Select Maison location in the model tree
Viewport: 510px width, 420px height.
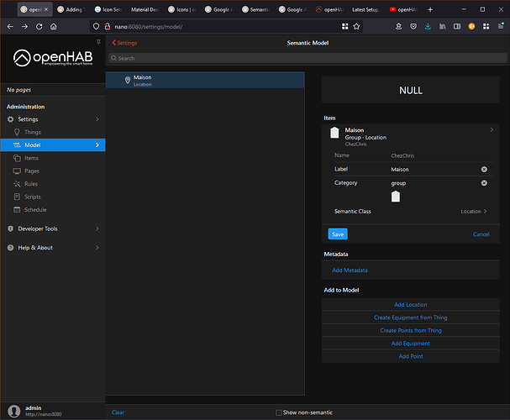(205, 81)
